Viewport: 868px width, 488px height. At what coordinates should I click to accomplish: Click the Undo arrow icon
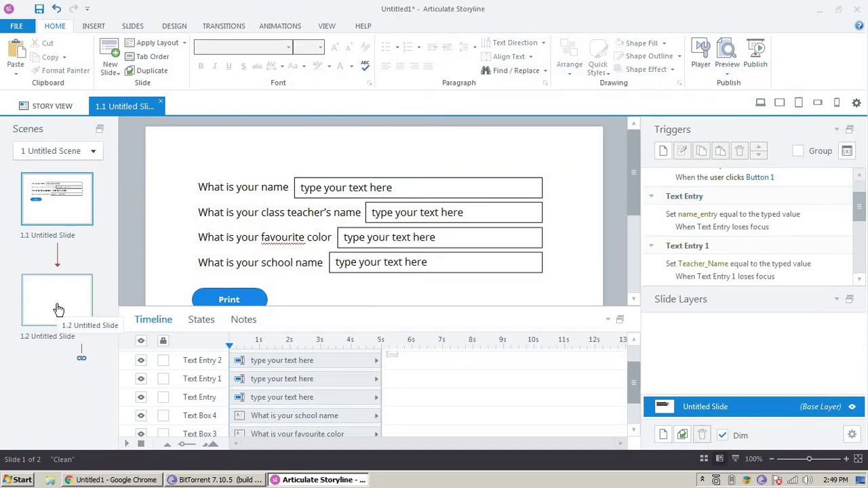pyautogui.click(x=56, y=9)
